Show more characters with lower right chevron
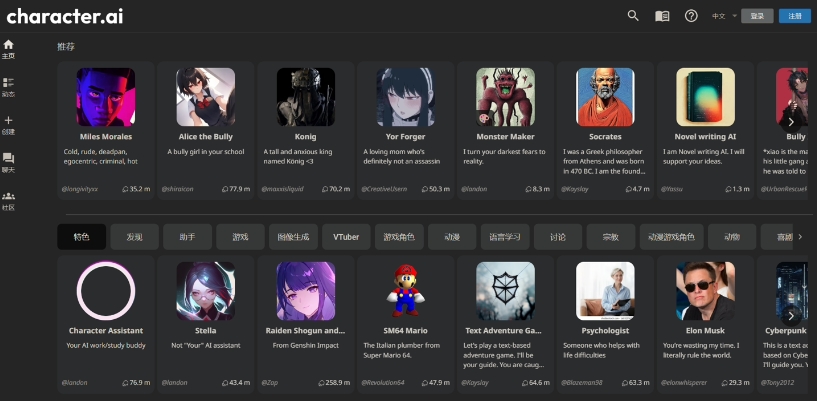817x401 pixels. pos(791,316)
